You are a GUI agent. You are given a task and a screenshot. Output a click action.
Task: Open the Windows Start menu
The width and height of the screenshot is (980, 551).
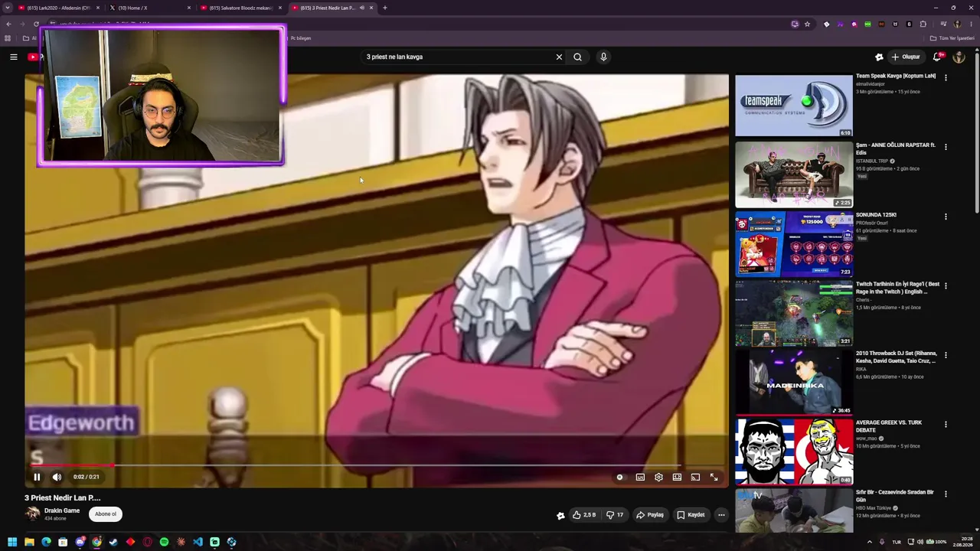pos(12,542)
